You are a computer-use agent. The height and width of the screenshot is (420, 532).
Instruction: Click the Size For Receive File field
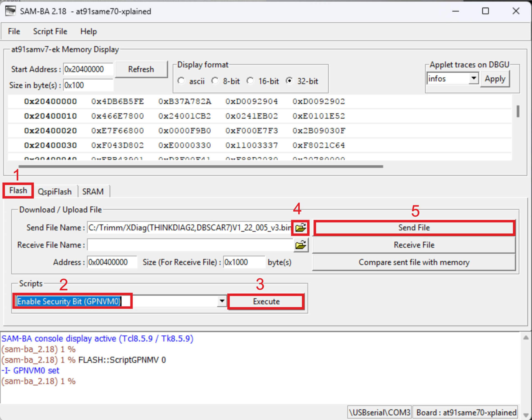244,262
